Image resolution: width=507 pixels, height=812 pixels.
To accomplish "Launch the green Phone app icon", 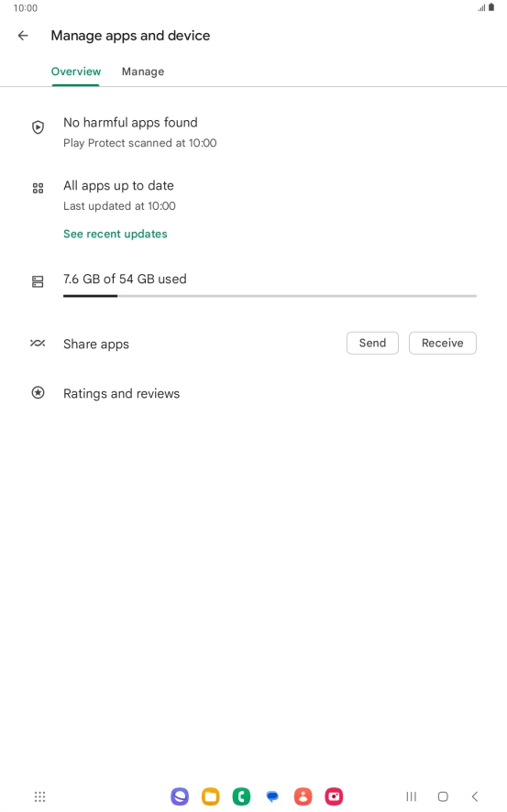I will [241, 796].
